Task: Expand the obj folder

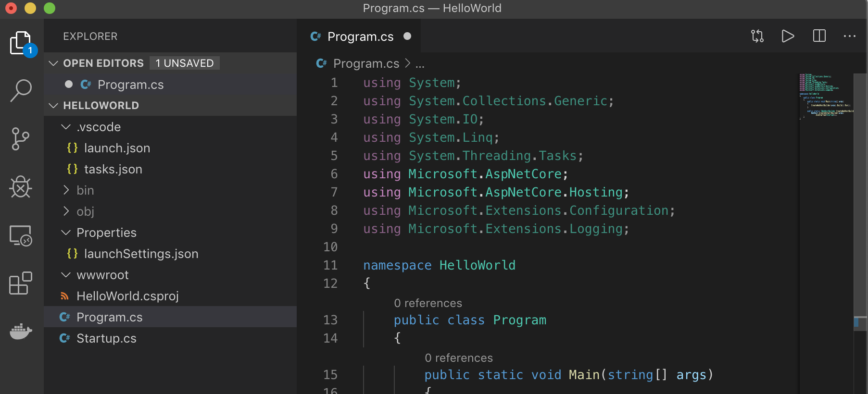Action: (66, 211)
